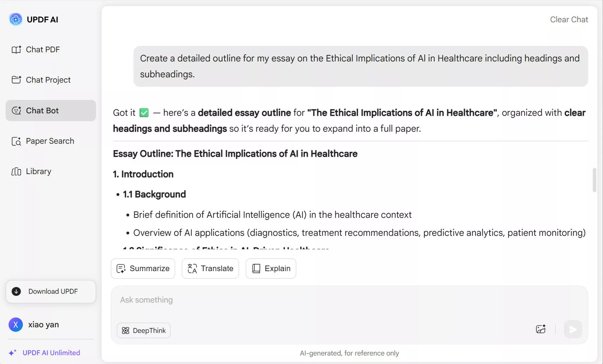Select the Chat Bot icon in sidebar
The image size is (603, 364).
click(x=16, y=111)
